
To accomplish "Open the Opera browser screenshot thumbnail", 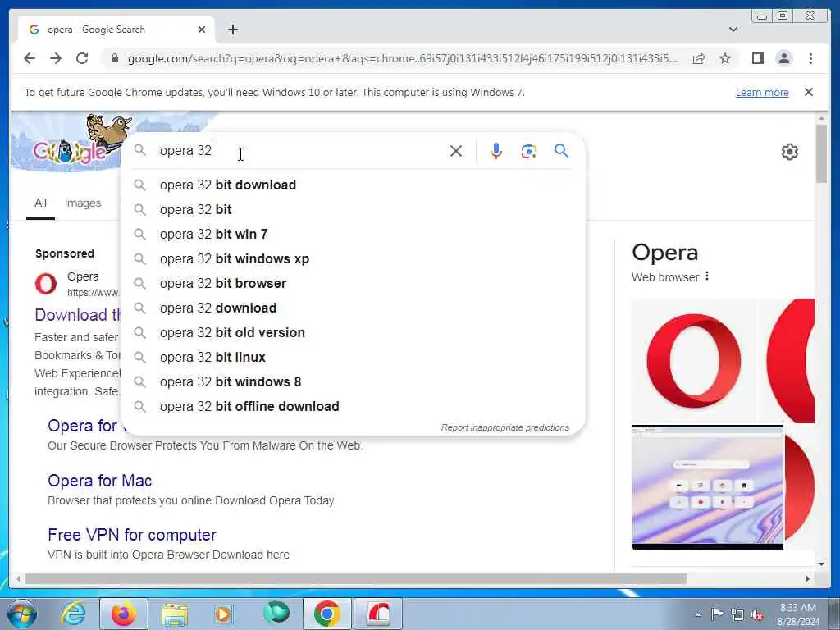I will click(x=707, y=487).
